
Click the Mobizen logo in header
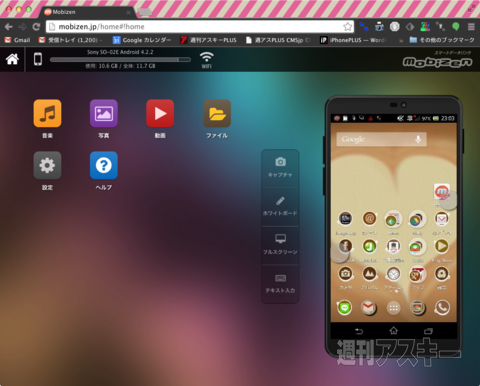(437, 62)
